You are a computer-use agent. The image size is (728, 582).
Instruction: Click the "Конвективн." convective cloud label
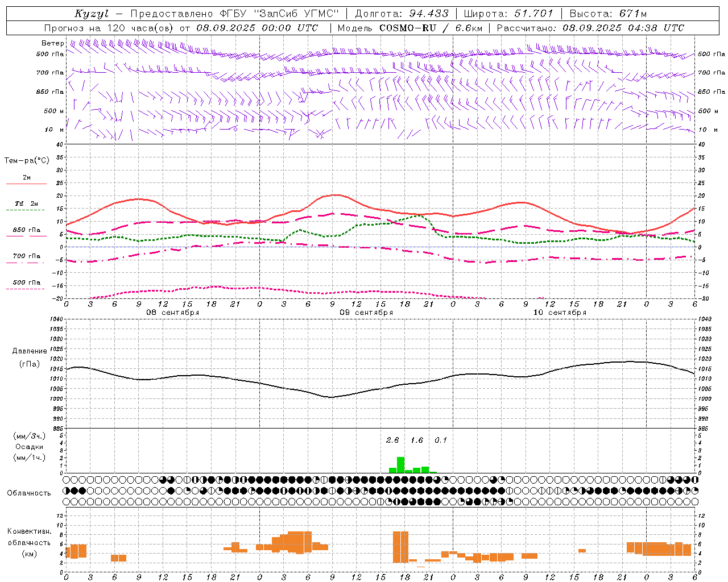(x=29, y=531)
